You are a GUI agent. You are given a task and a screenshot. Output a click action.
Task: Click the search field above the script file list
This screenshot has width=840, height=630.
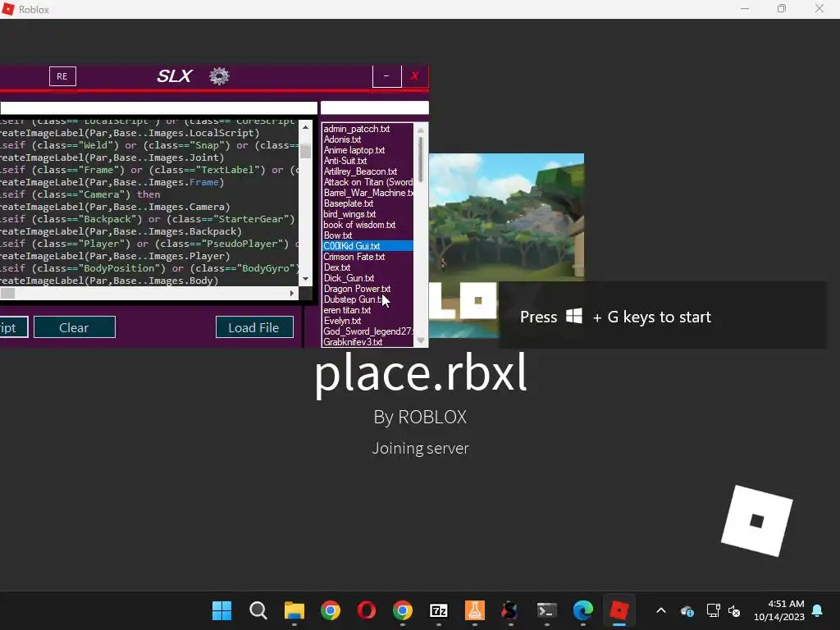(x=374, y=108)
